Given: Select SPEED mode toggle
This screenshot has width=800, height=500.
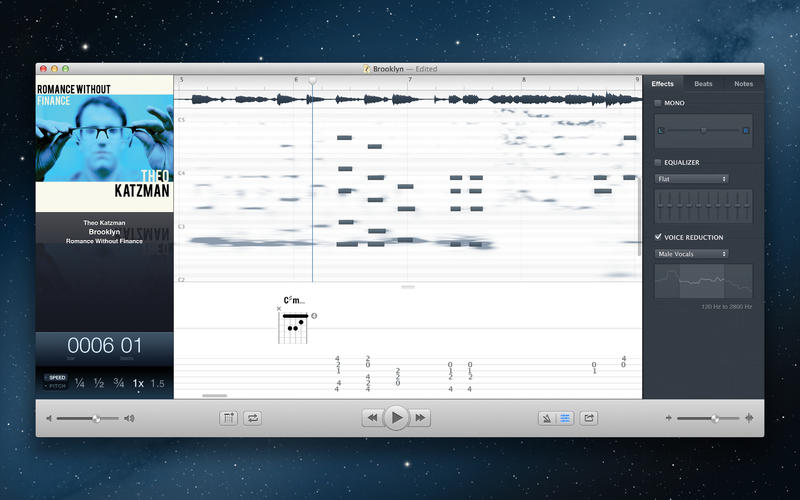Looking at the screenshot, I should [57, 378].
